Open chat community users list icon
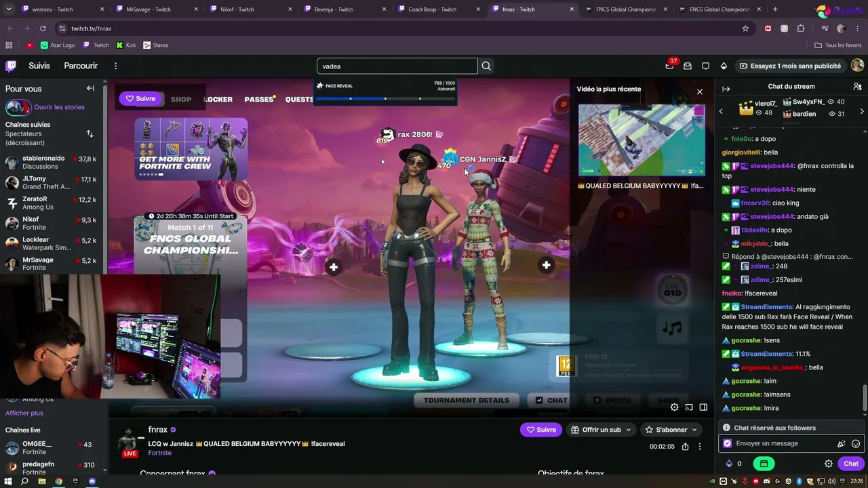The width and height of the screenshot is (868, 488). tap(857, 87)
